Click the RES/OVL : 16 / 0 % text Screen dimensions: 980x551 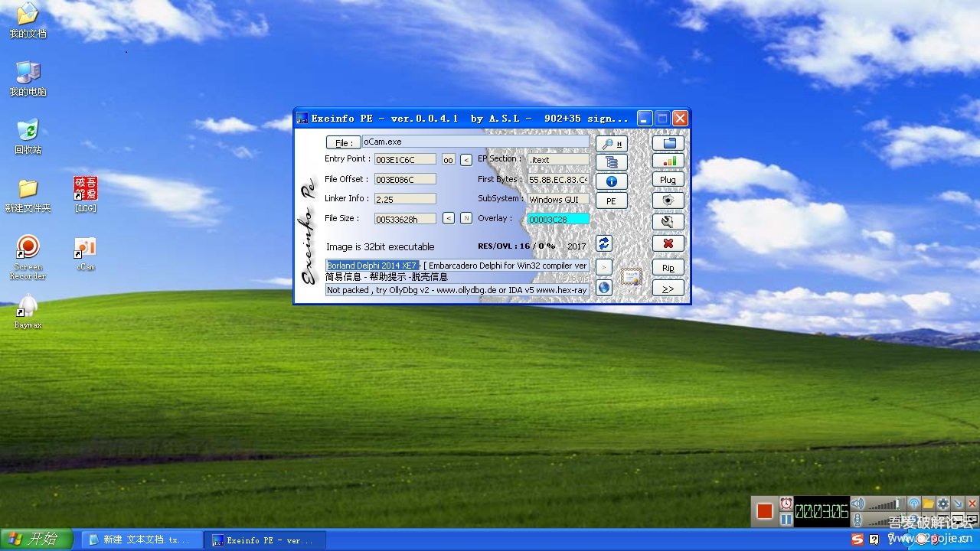(x=516, y=246)
